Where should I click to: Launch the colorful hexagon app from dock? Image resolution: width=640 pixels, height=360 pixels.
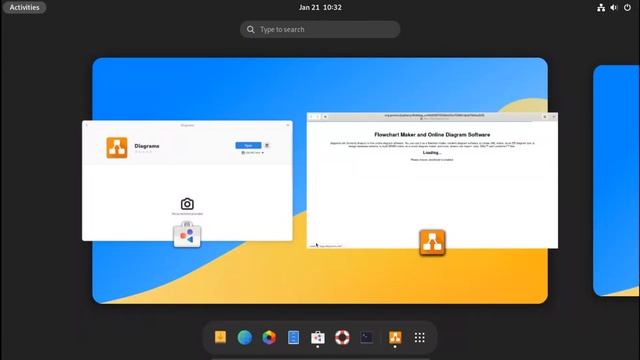(269, 337)
